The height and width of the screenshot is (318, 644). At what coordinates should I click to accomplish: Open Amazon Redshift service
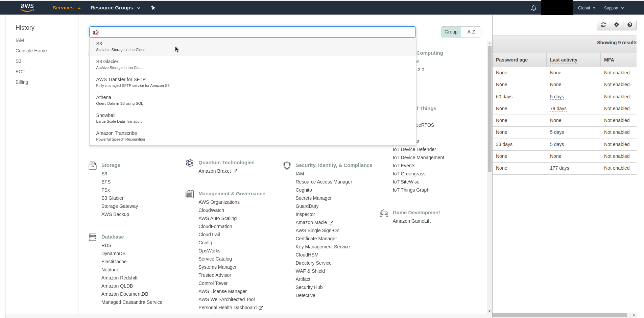coord(119,278)
